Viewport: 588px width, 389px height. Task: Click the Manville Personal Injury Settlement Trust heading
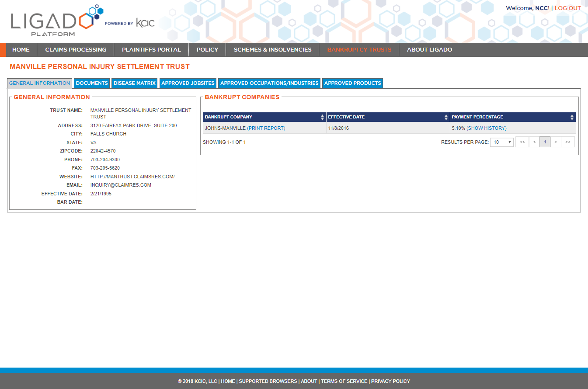100,67
